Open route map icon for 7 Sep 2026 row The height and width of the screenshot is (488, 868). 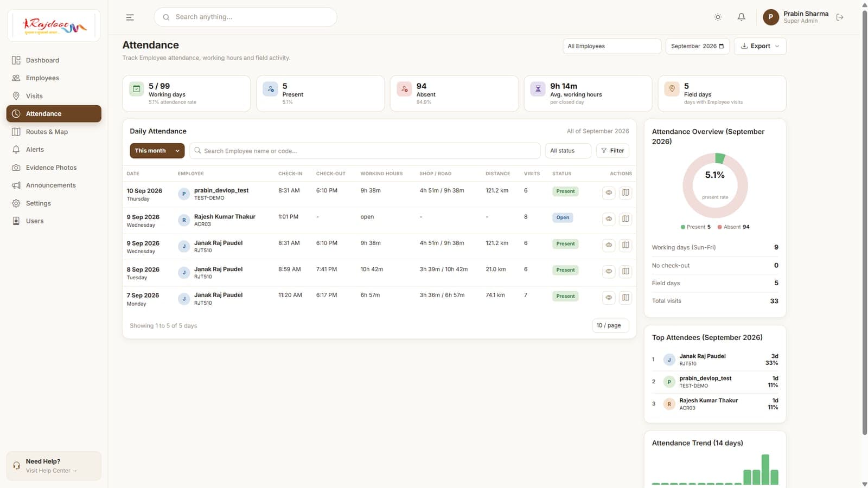[x=626, y=297]
